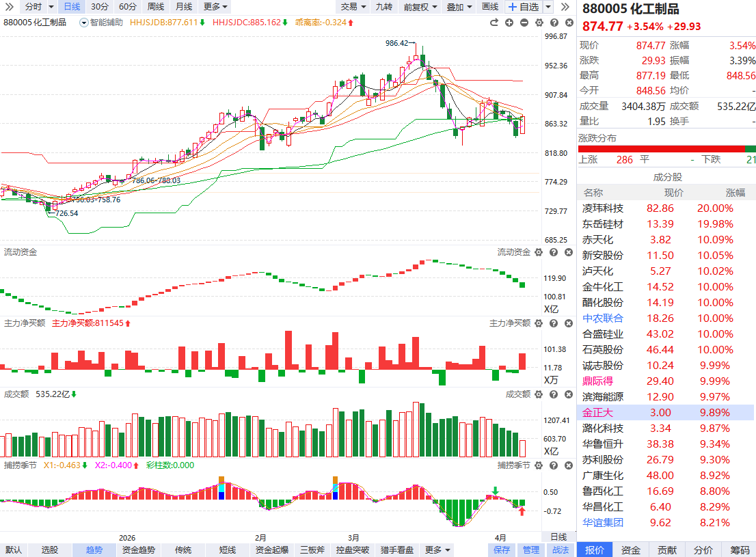Close the 成交额 indicator panel
This screenshot has width=756, height=557.
[569, 394]
